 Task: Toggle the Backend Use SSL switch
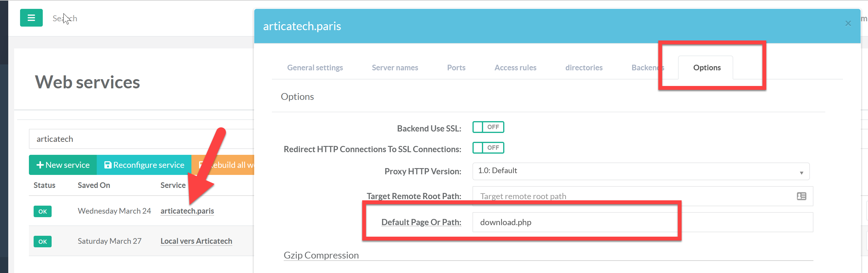[x=488, y=127]
